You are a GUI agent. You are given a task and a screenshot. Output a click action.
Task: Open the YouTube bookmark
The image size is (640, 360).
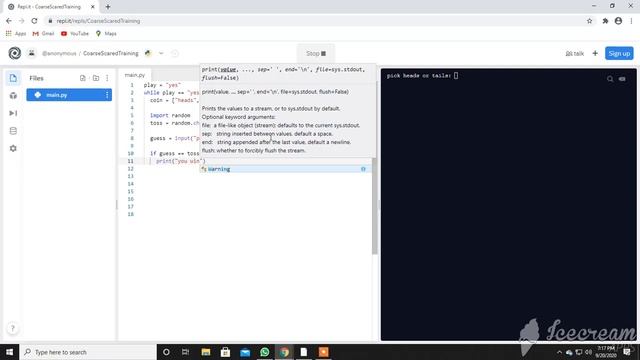[x=75, y=33]
